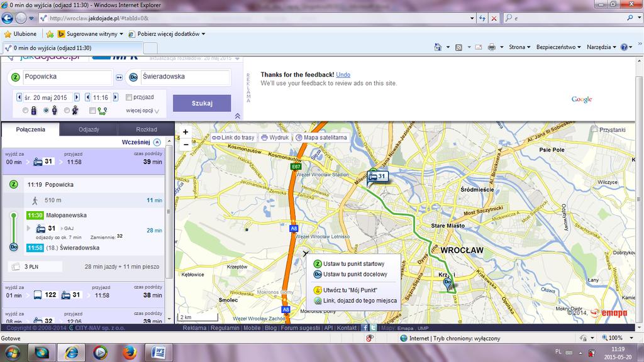644x362 pixels.
Task: Open Narzędzia dropdown menu
Action: tap(601, 47)
